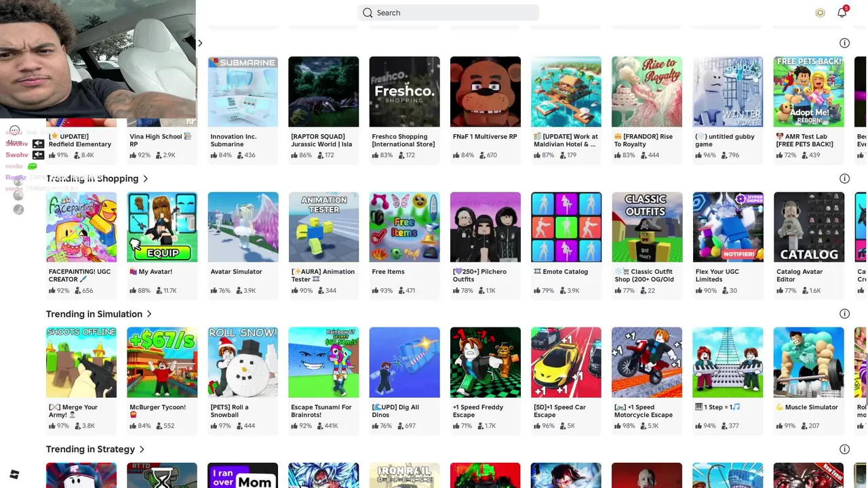Screen dimensions: 868x488
Task: Click the Redfield Elementary game title
Action: point(80,140)
